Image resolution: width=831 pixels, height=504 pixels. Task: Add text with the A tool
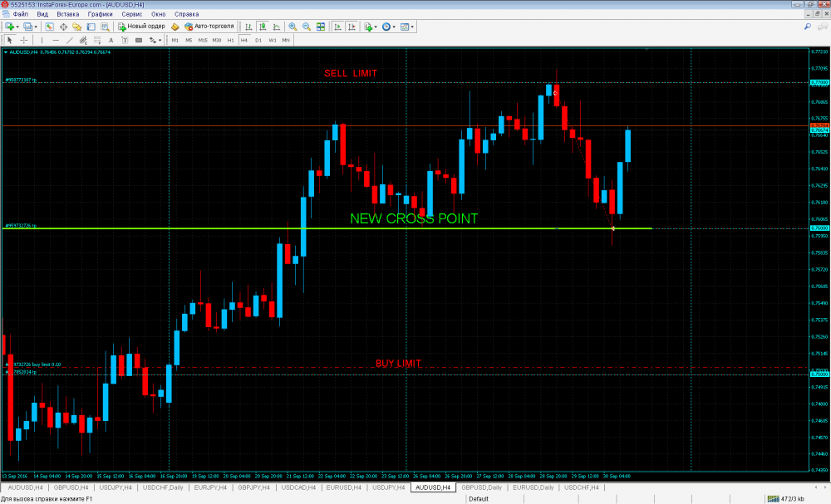[x=111, y=40]
